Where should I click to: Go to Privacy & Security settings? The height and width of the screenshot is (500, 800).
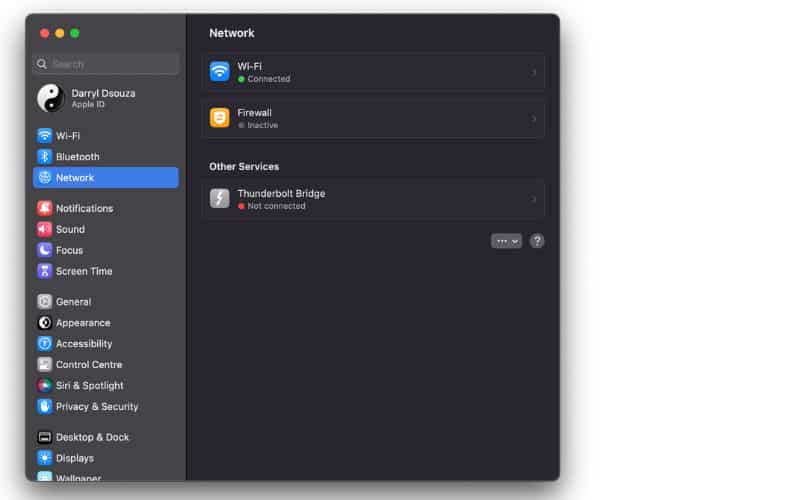(x=97, y=407)
